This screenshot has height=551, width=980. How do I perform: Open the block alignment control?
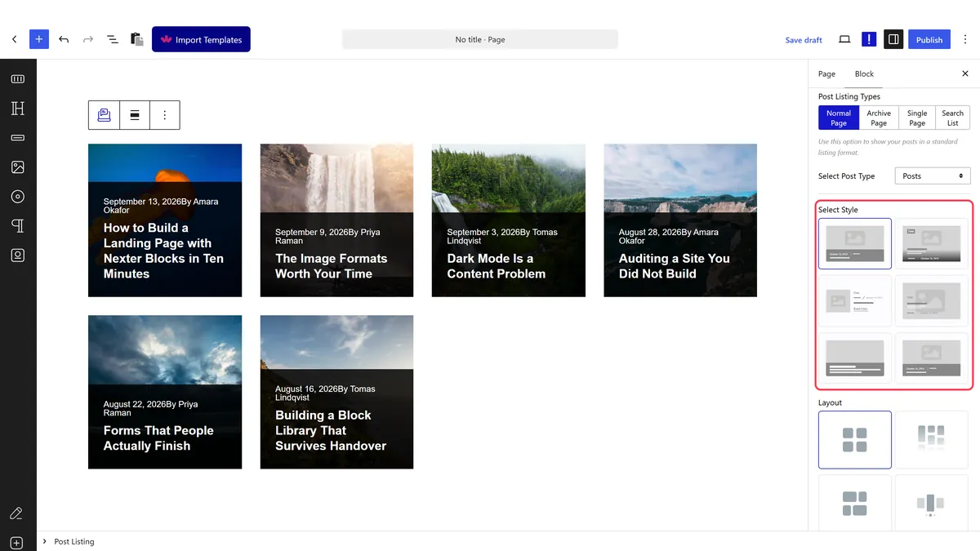[x=135, y=115]
